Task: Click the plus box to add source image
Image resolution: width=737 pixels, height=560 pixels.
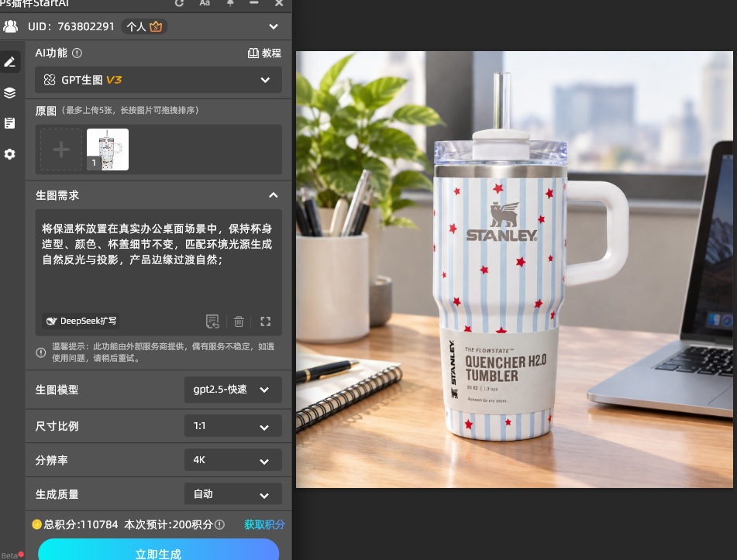Action: pos(61,149)
